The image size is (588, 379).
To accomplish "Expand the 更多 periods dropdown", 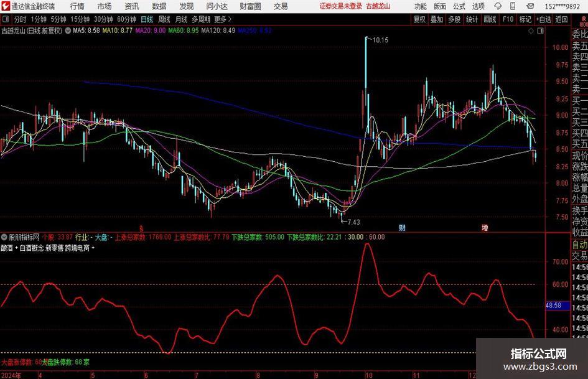I will click(223, 19).
